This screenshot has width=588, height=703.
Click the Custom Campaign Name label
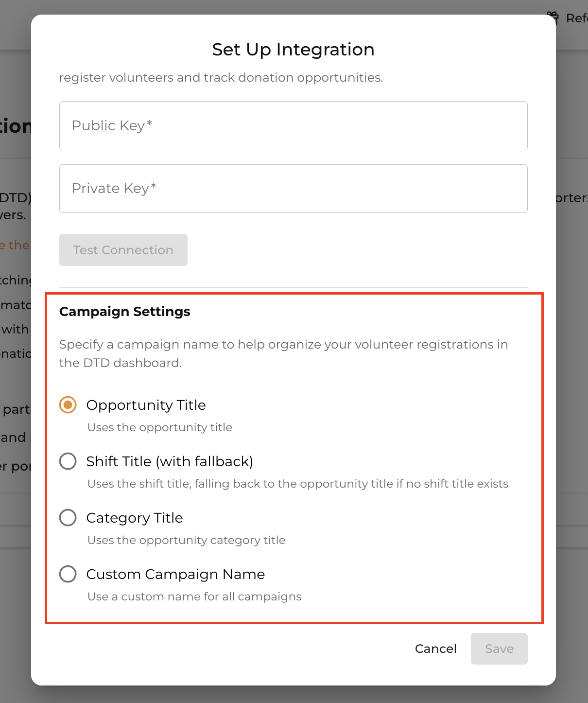point(175,574)
